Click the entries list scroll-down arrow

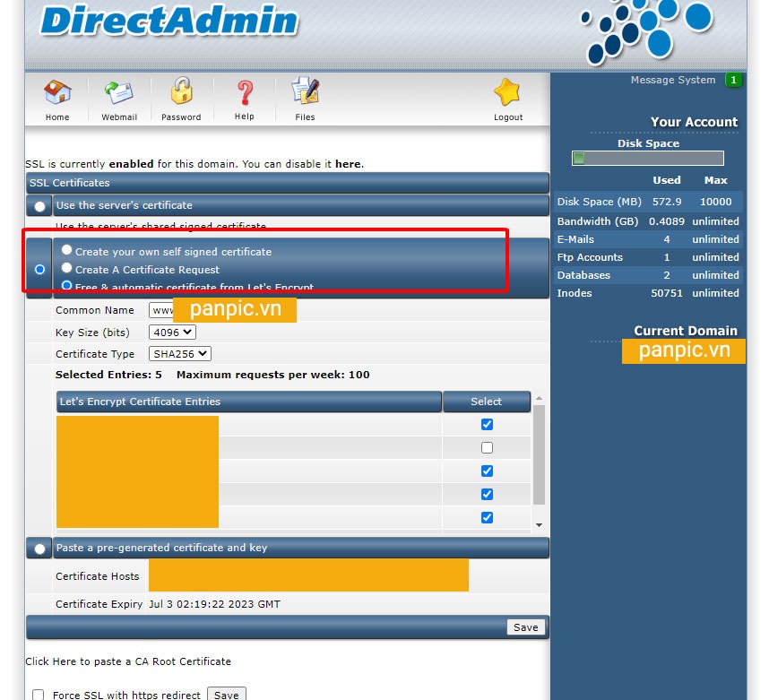539,525
